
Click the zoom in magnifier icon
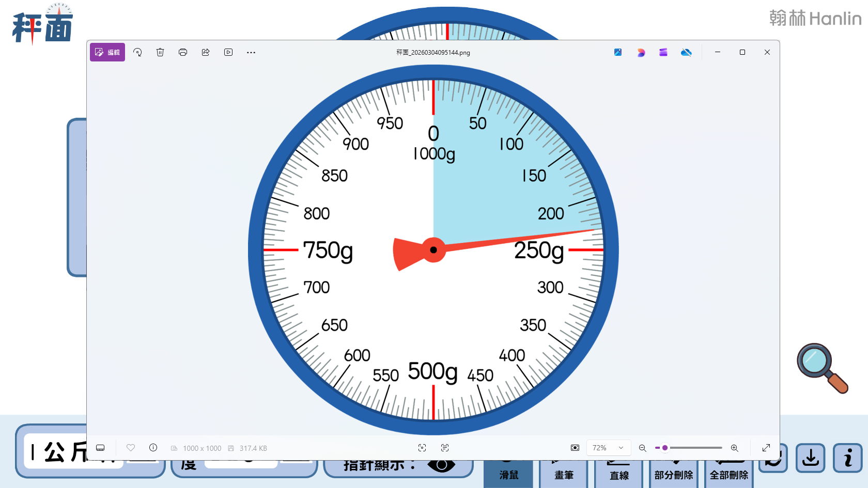pyautogui.click(x=734, y=448)
